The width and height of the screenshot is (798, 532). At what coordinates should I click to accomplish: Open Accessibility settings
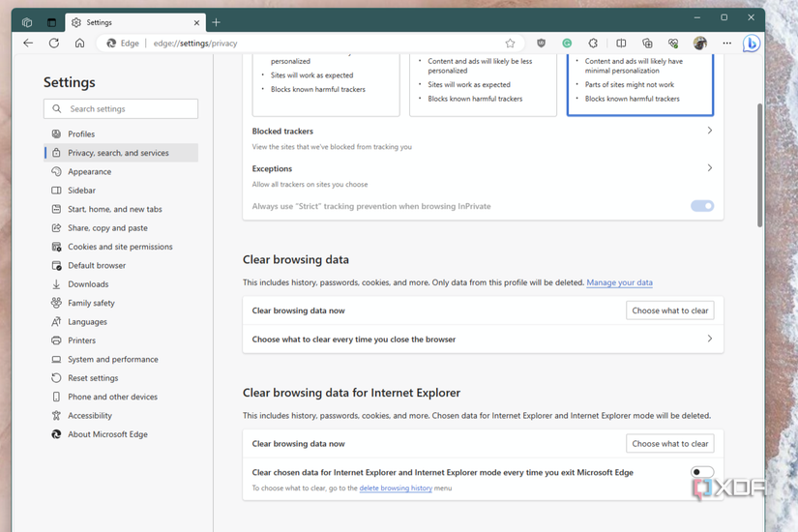(121, 415)
